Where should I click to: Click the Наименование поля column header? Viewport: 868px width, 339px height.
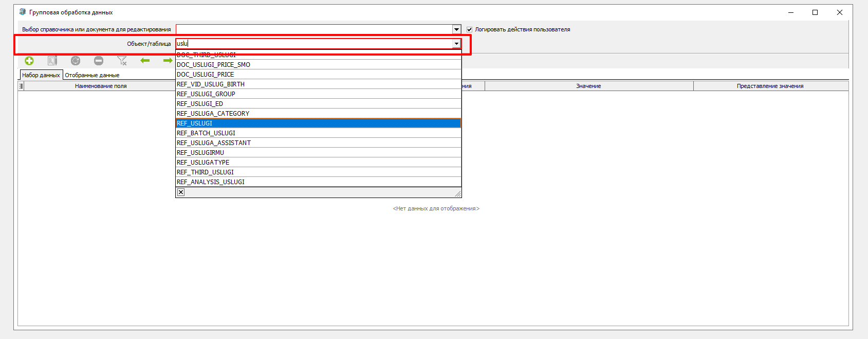[x=100, y=86]
